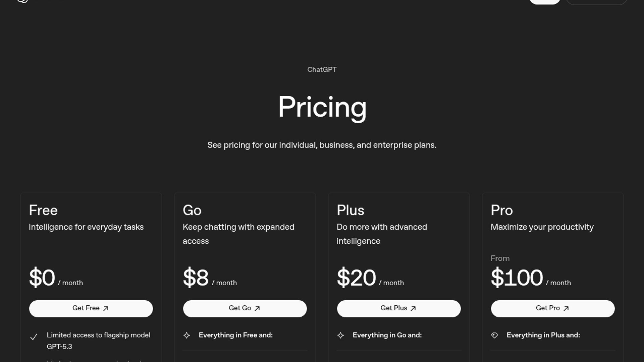The height and width of the screenshot is (362, 644).
Task: Click the diamond icon beside Everything in Plus
Action: click(x=494, y=335)
